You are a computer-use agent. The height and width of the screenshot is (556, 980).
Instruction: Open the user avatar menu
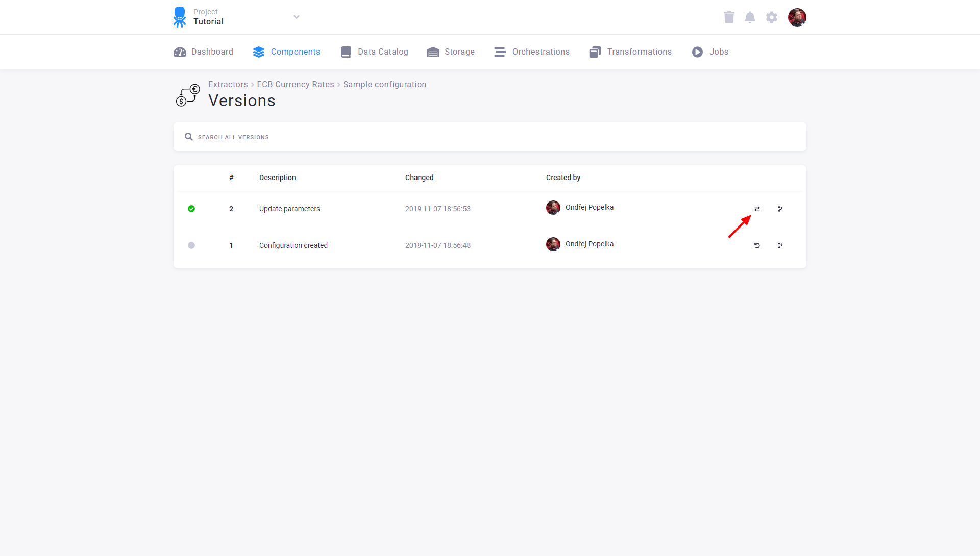797,17
